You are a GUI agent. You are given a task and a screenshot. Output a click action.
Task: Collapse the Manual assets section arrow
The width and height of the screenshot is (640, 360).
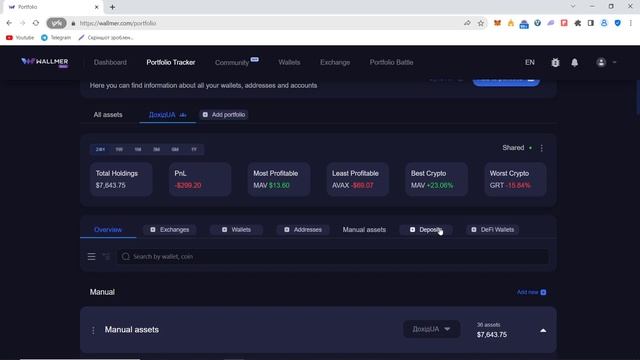pos(543,330)
